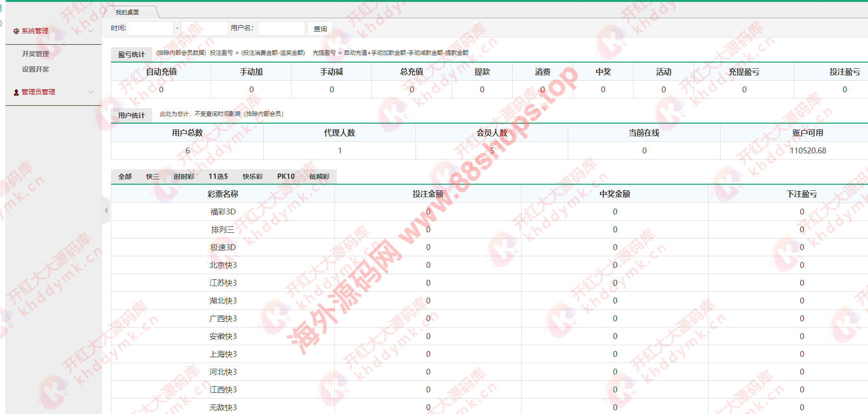Viewport: 868px width, 414px height.
Task: Click the 盈亏统计 section label
Action: 131,54
